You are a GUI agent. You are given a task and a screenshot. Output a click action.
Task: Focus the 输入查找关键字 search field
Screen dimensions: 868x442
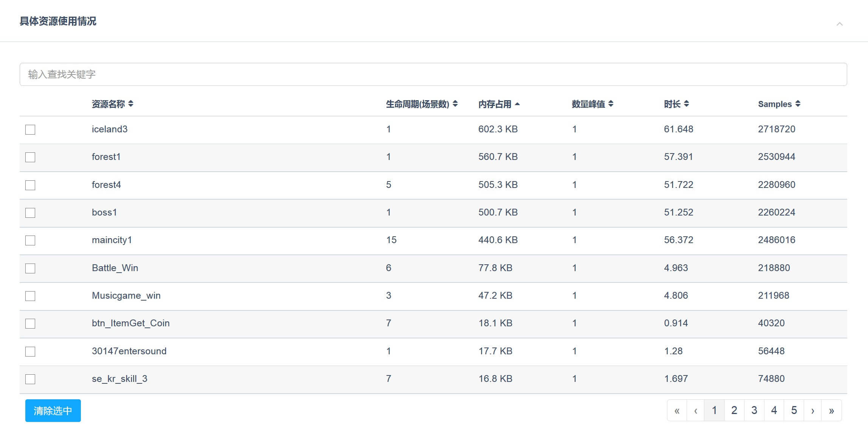(x=433, y=74)
